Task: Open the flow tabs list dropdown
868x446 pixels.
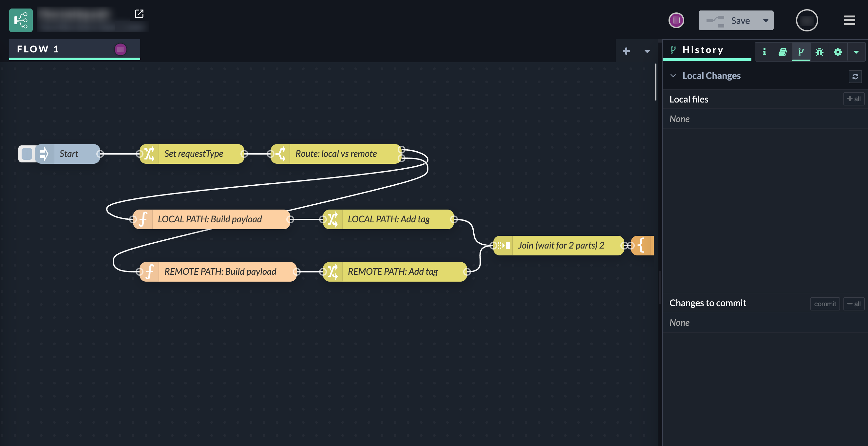Action: pos(647,51)
